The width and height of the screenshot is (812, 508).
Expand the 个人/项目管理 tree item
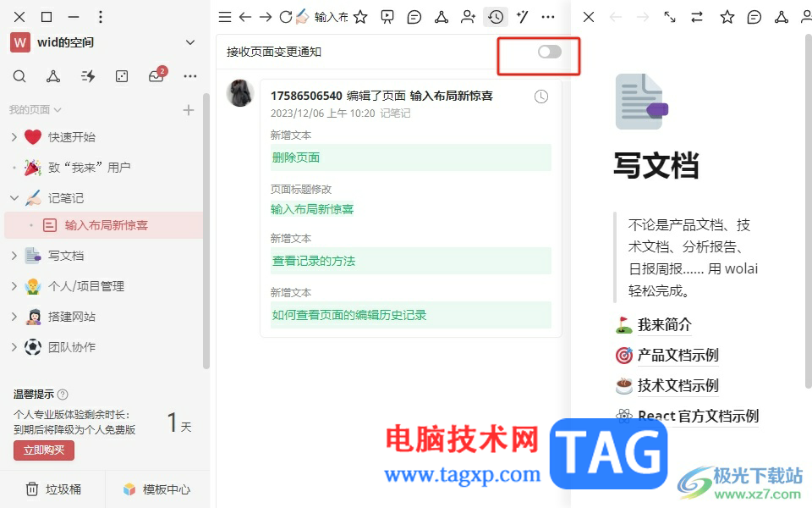(14, 286)
